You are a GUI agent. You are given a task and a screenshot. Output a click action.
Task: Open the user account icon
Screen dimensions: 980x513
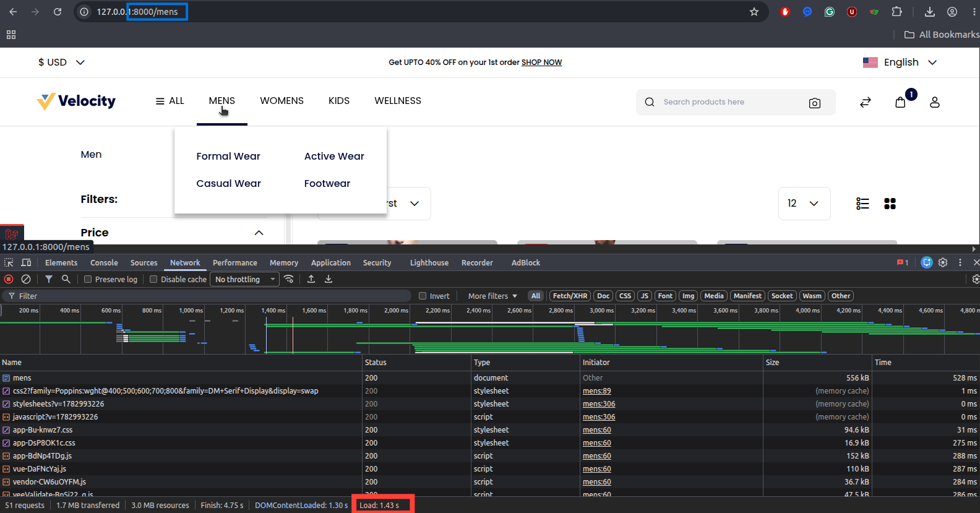tap(935, 102)
